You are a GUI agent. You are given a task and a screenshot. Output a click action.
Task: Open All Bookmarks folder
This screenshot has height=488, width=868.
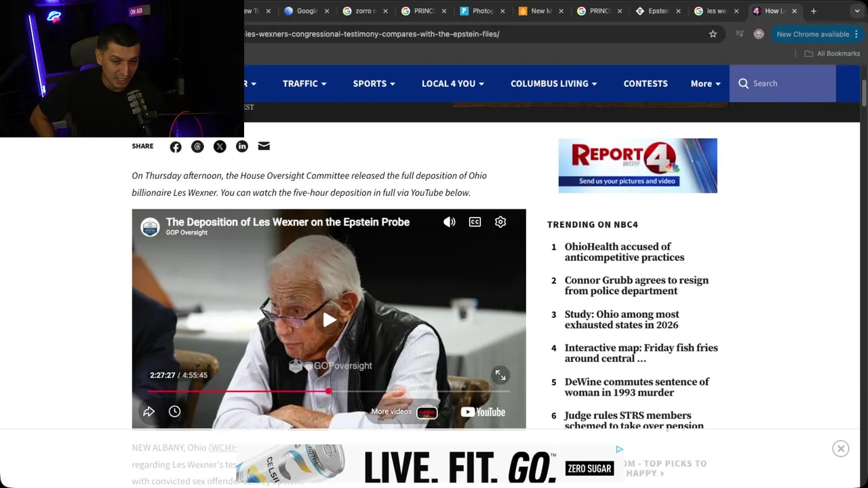coord(832,54)
